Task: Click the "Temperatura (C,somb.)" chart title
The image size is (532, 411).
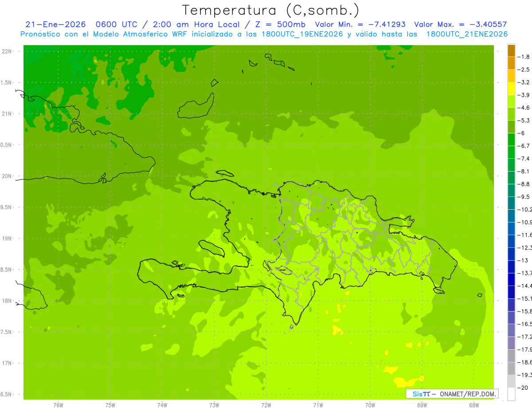Action: point(271,10)
